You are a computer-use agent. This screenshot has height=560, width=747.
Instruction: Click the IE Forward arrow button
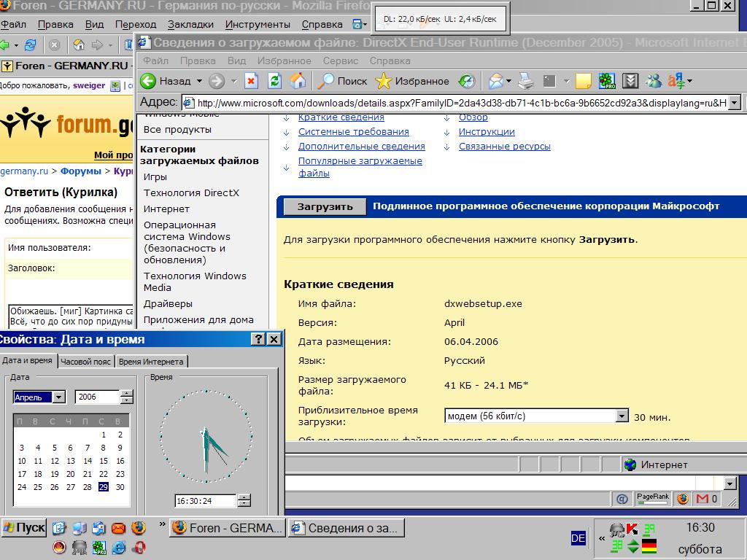pos(216,81)
